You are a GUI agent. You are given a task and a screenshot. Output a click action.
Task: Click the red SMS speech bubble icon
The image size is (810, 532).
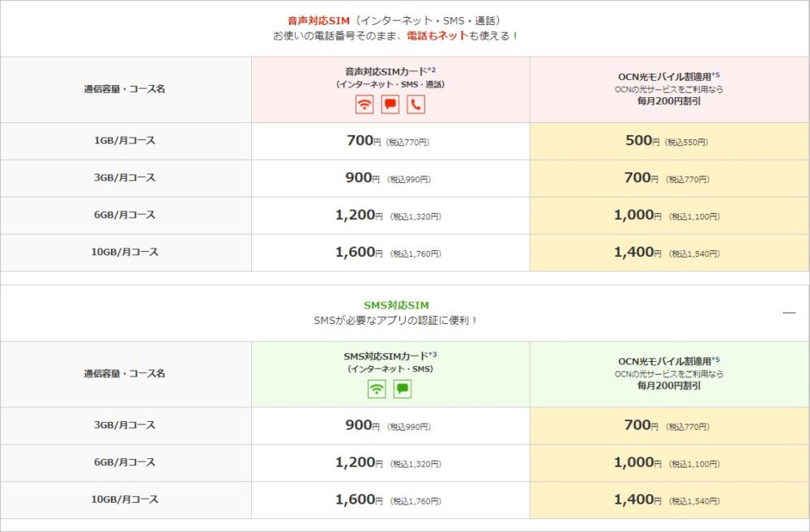point(390,104)
